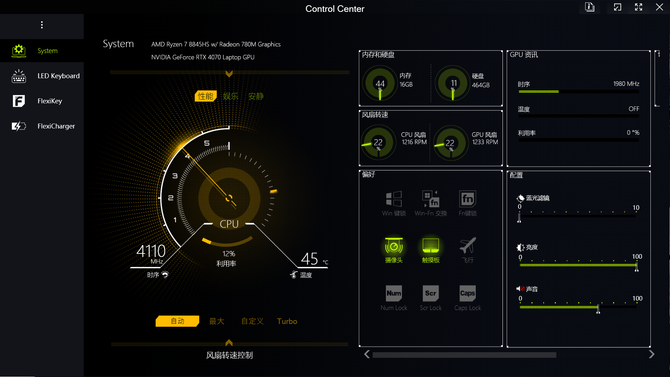Enable airplane mode (飞行) icon

[467, 246]
